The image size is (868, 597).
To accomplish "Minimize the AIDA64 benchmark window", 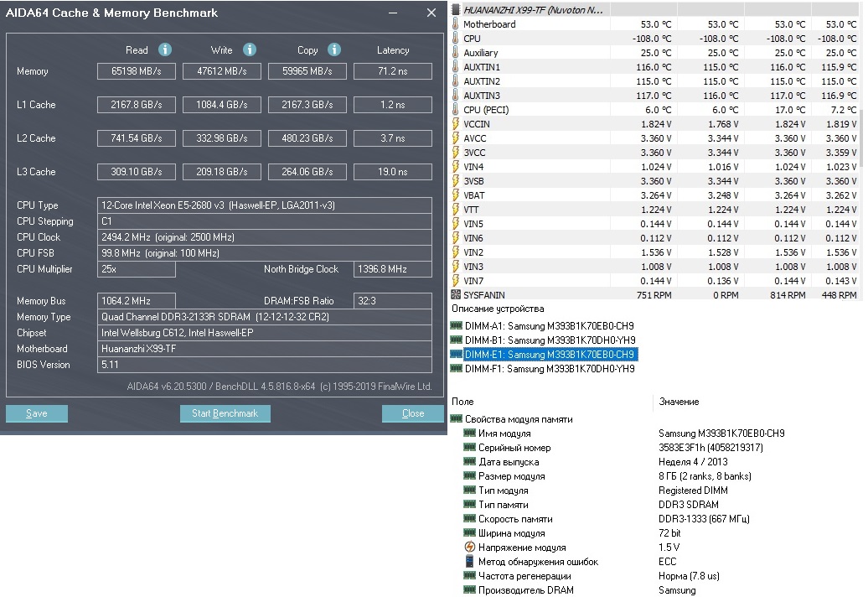I will point(393,13).
